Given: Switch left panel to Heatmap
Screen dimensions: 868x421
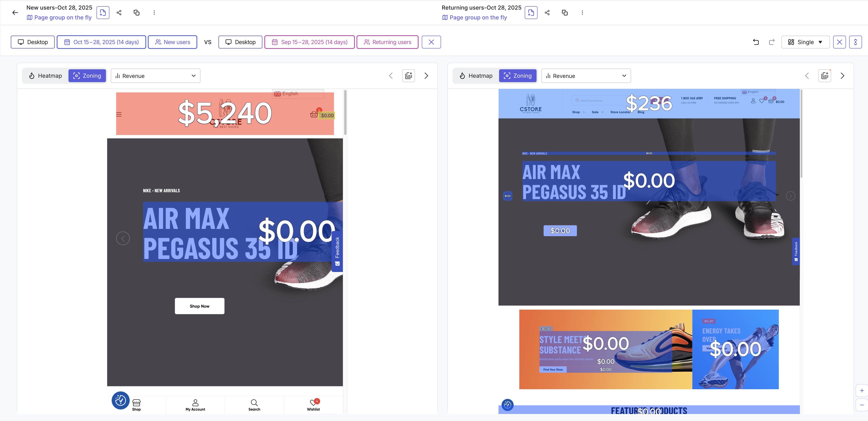Looking at the screenshot, I should coord(45,76).
